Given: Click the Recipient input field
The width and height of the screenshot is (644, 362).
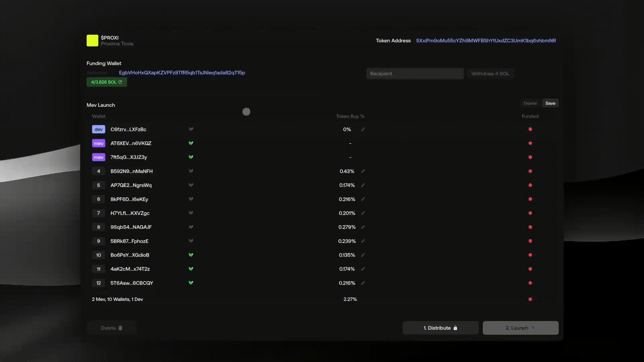Looking at the screenshot, I should tap(415, 74).
